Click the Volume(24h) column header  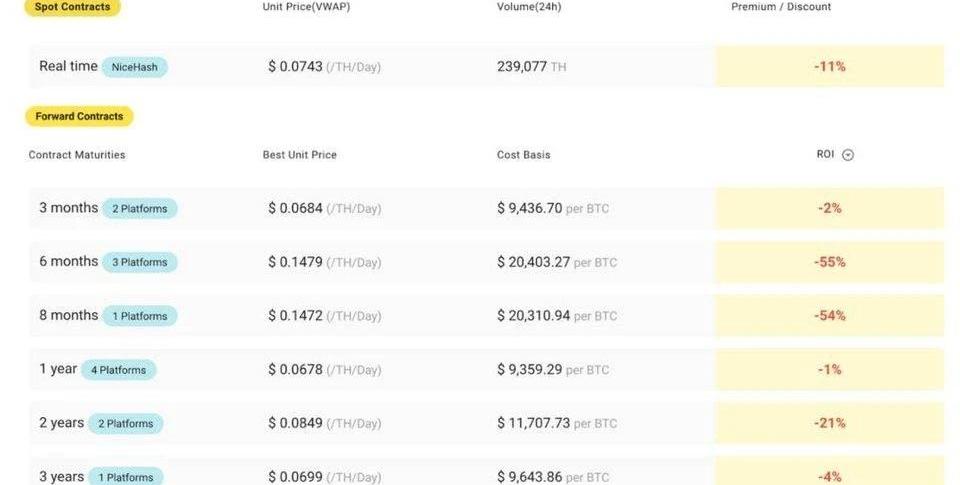(531, 7)
